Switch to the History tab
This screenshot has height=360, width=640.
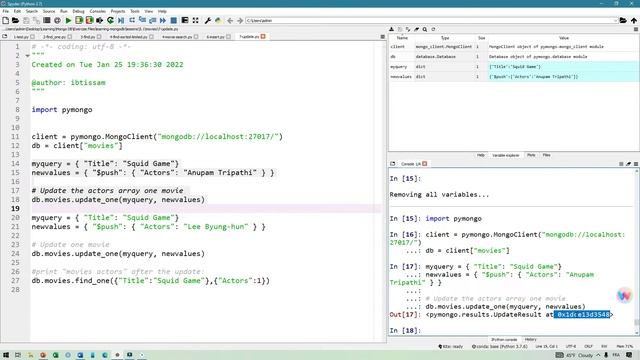(x=531, y=340)
